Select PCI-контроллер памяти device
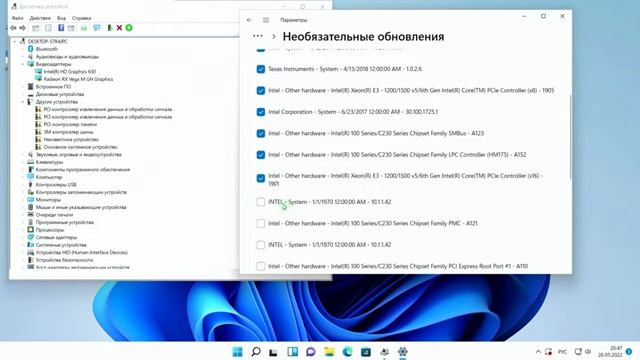Image resolution: width=640 pixels, height=360 pixels. point(70,124)
